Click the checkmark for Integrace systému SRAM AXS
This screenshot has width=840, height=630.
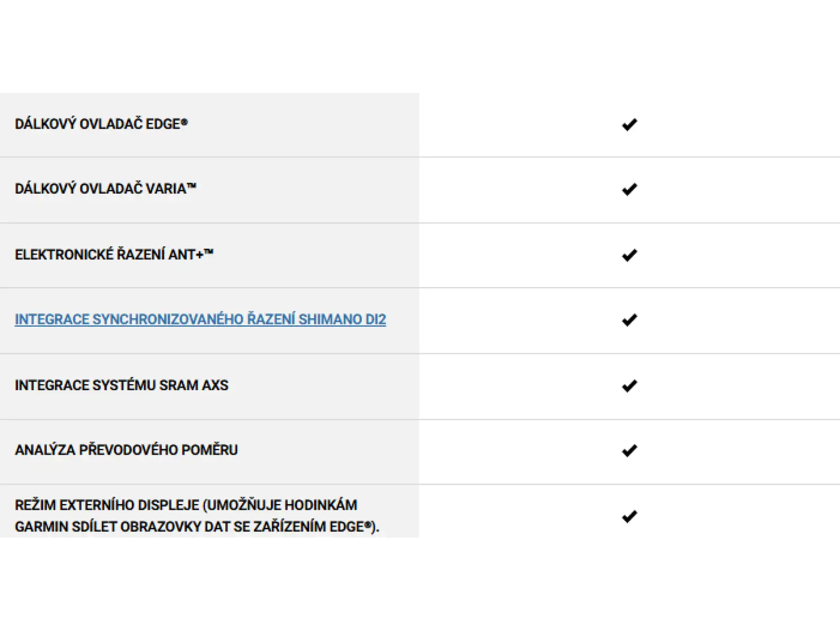(x=629, y=386)
